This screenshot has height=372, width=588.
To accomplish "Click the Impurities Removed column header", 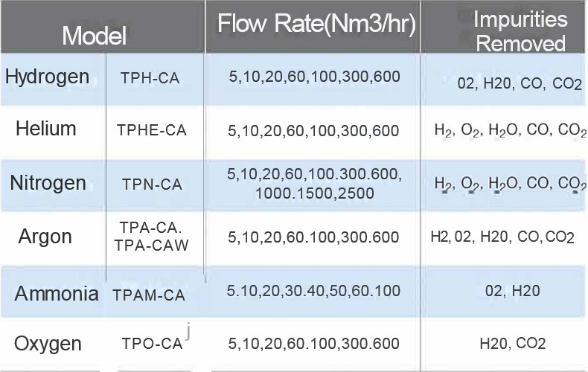I will 520,31.
